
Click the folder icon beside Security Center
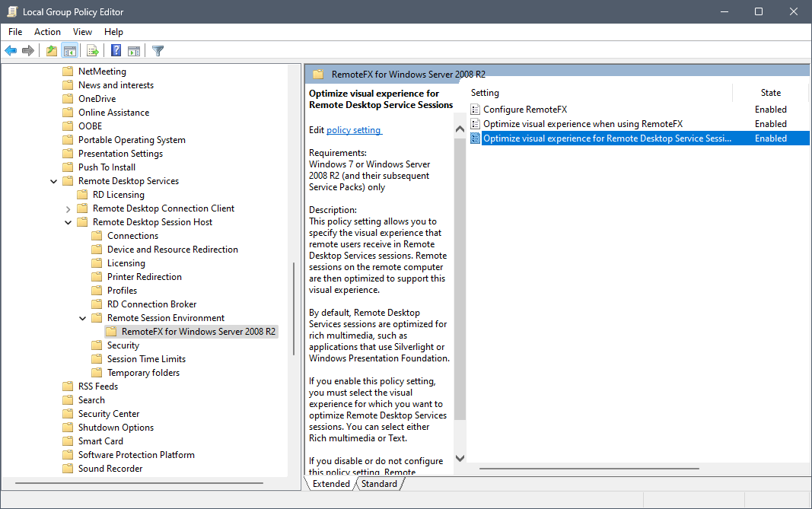[68, 414]
